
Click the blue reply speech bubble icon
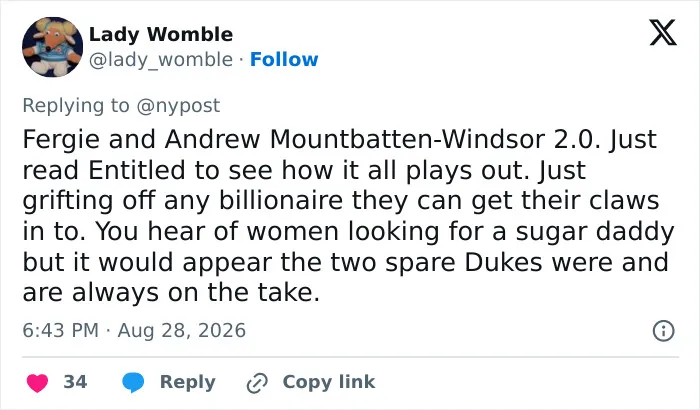[x=133, y=383]
